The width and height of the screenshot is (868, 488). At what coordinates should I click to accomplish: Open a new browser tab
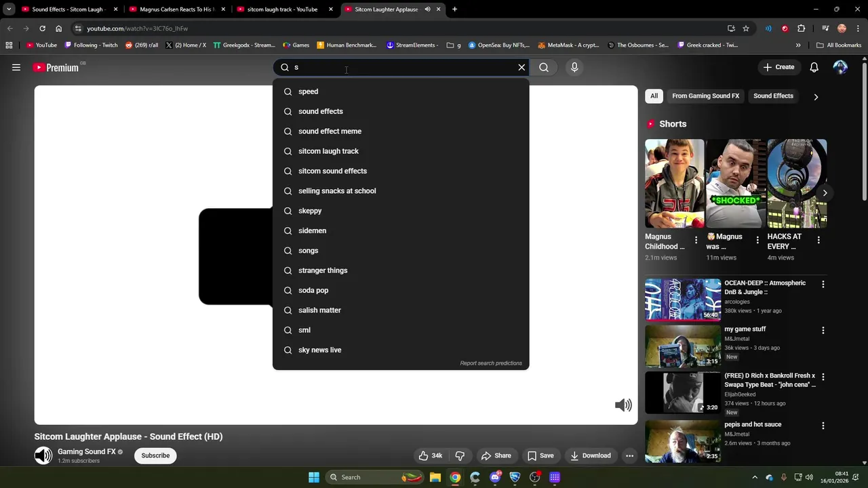[454, 9]
